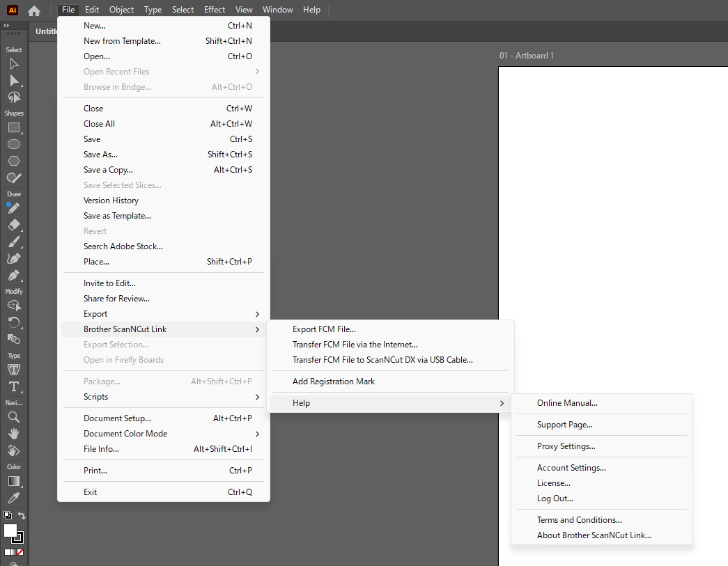Expand the toolbar using the double-arrow
The image size is (728, 566).
click(x=6, y=26)
